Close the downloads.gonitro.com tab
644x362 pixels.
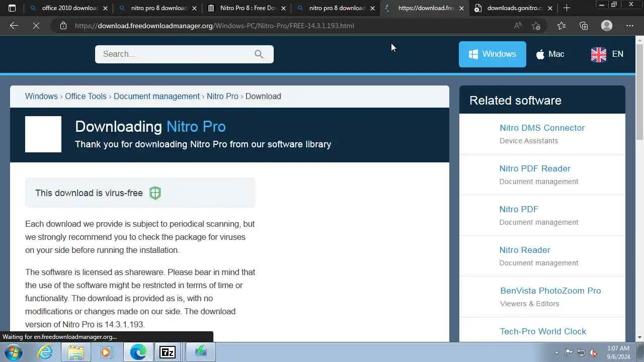pyautogui.click(x=550, y=8)
